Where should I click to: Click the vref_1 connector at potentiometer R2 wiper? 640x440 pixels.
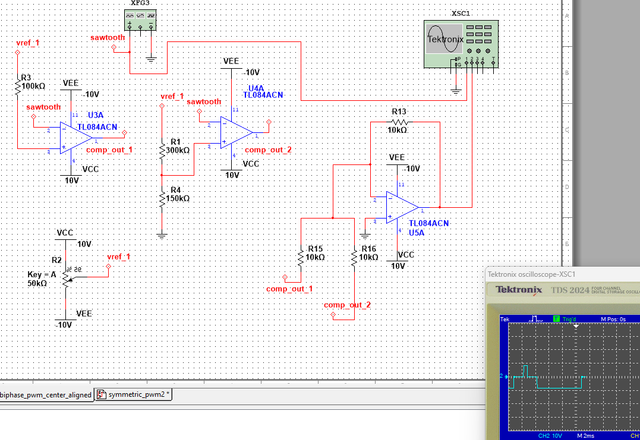(x=108, y=266)
